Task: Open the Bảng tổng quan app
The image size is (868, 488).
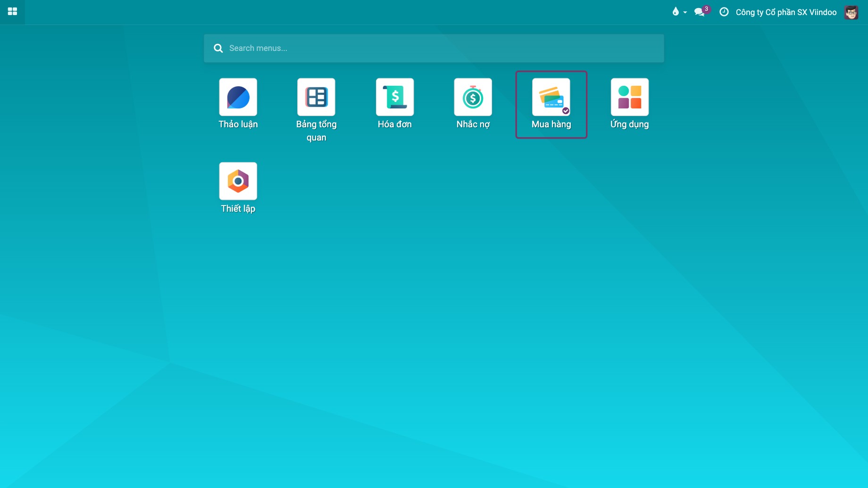Action: click(316, 97)
